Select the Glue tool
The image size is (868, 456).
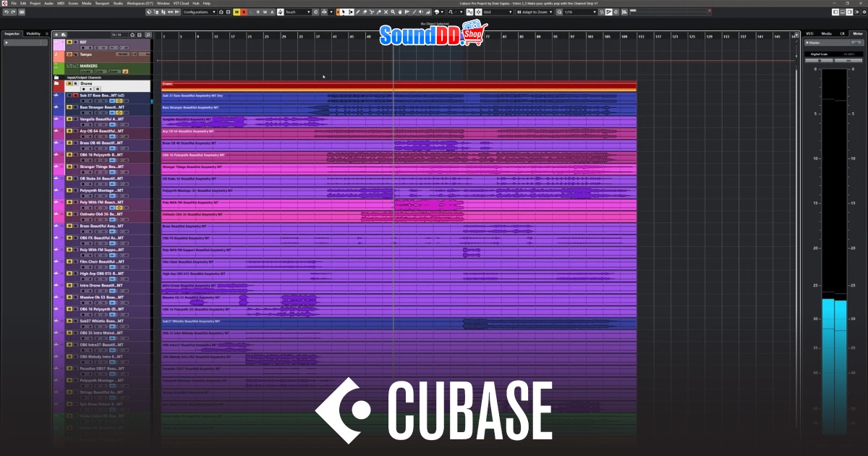click(379, 12)
